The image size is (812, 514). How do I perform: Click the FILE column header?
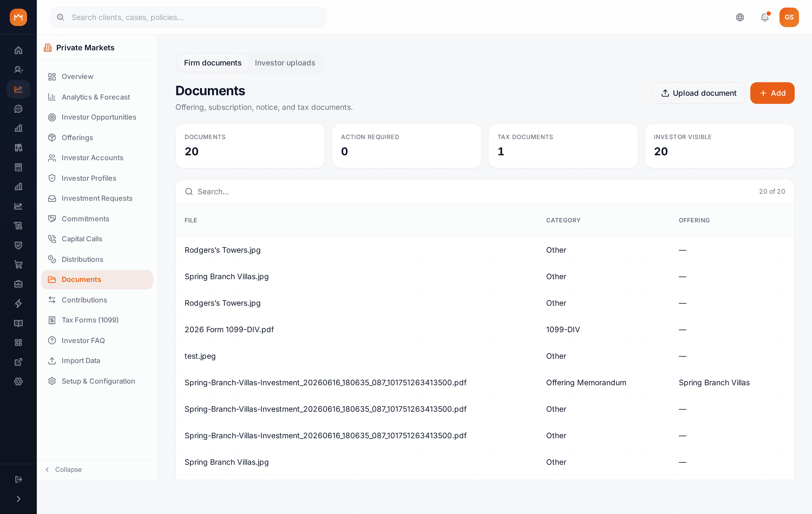click(x=191, y=220)
